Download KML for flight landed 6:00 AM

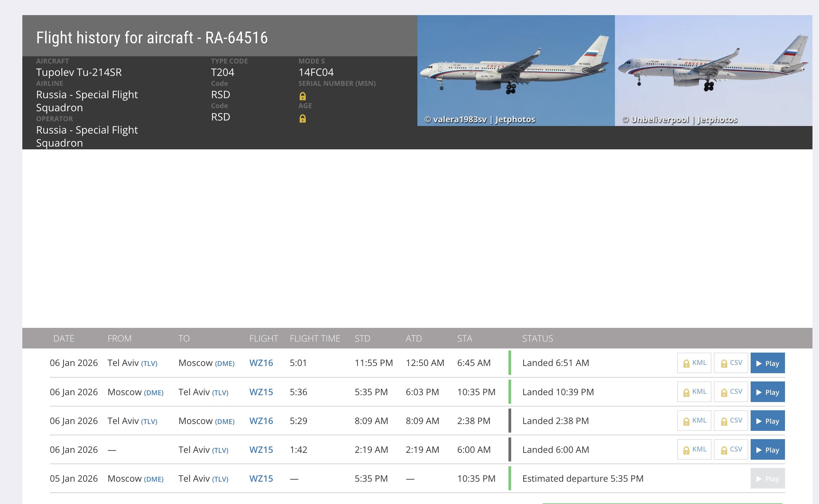tap(694, 449)
